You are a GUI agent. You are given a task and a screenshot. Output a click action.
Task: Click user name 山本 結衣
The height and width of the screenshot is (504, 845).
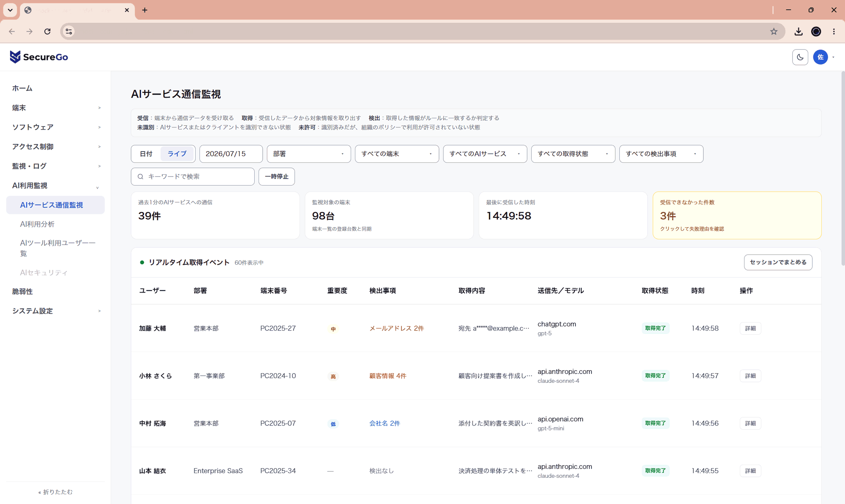(153, 471)
